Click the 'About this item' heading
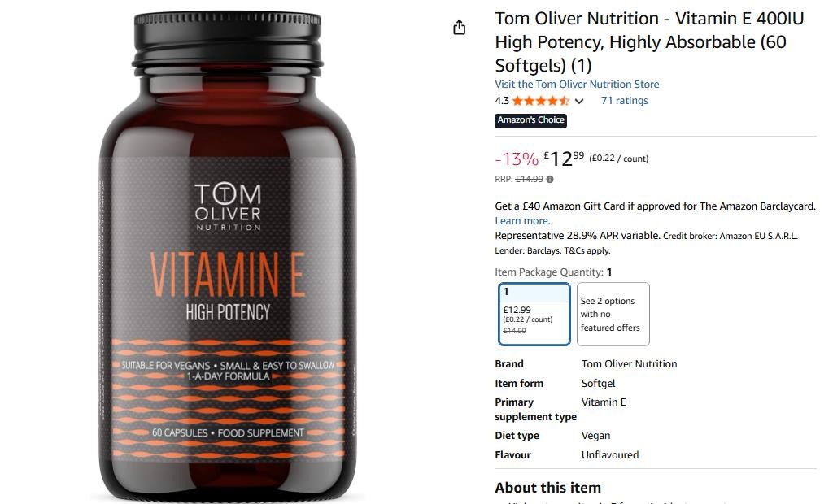The width and height of the screenshot is (833, 504). coord(547,488)
